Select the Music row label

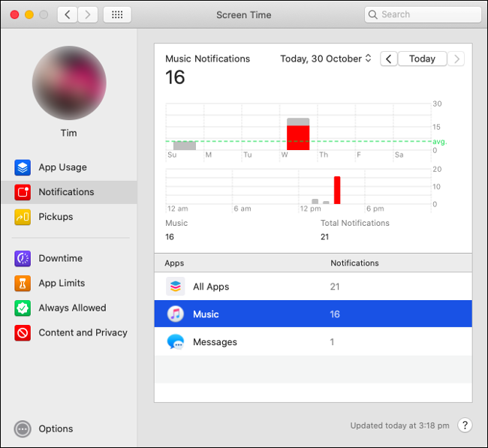206,314
